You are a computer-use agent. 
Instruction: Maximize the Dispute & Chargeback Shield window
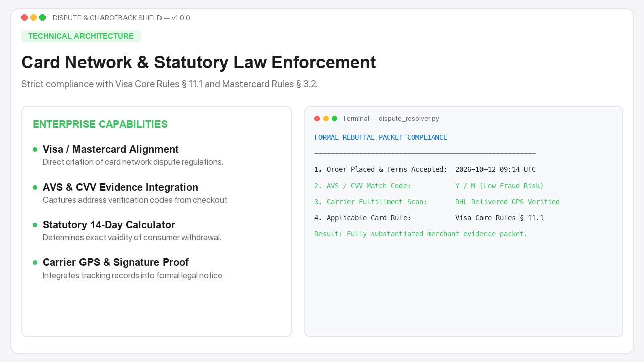[x=42, y=18]
